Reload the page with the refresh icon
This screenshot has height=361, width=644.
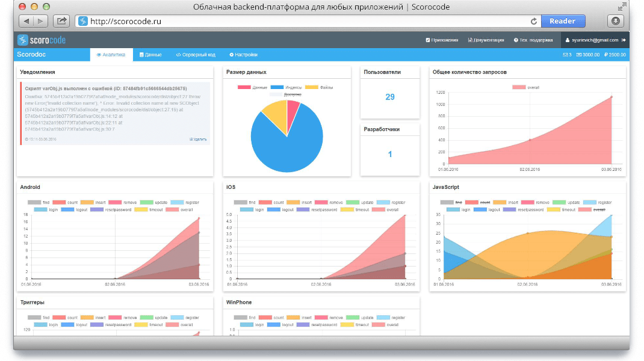[533, 21]
